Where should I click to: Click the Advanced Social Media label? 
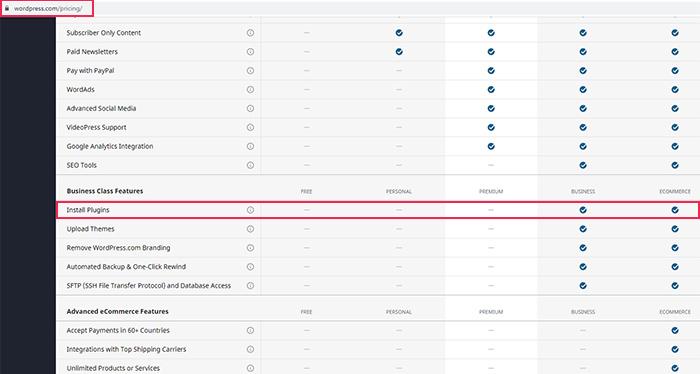point(101,108)
